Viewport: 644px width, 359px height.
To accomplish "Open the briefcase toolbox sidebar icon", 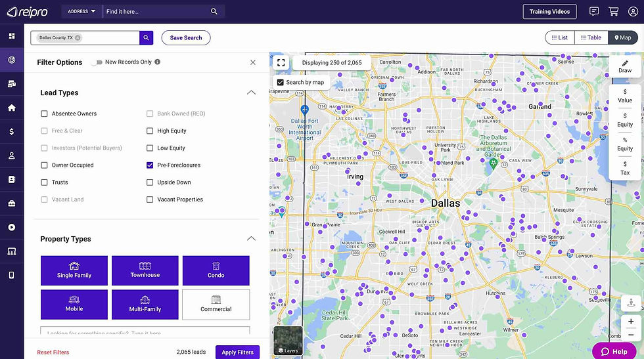I will [12, 203].
